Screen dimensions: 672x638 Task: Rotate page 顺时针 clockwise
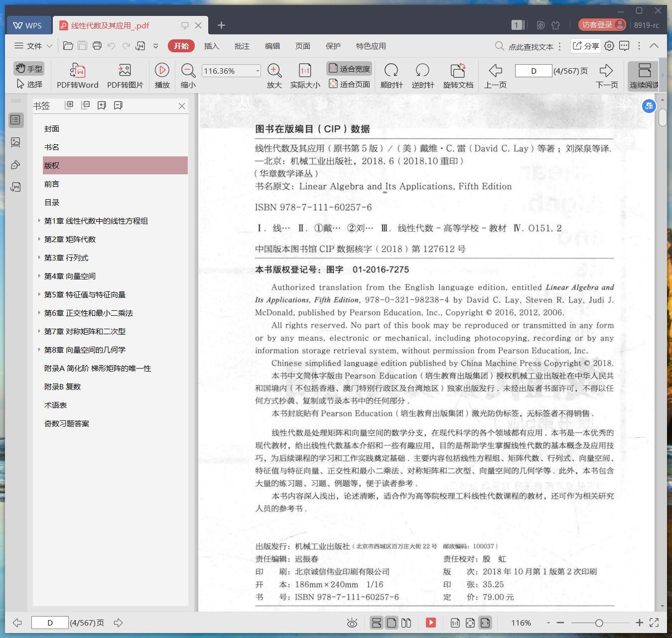click(392, 76)
